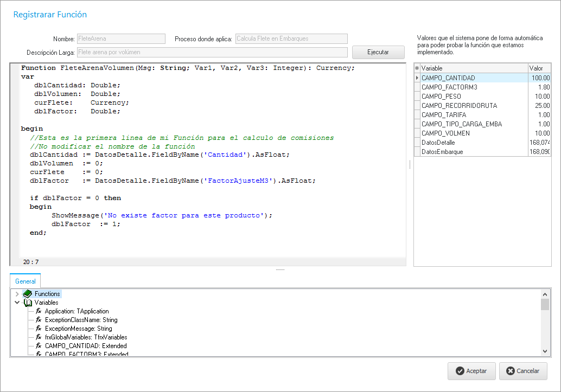Collapse the Variables tree node
Image resolution: width=561 pixels, height=392 pixels.
pyautogui.click(x=17, y=303)
